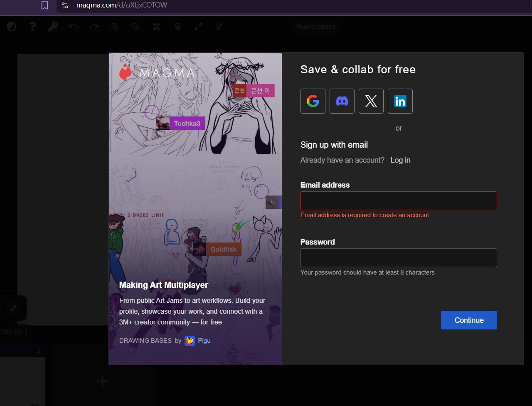The image size is (532, 406).
Task: Toggle the fullscreen expand arrows icon
Action: click(198, 27)
